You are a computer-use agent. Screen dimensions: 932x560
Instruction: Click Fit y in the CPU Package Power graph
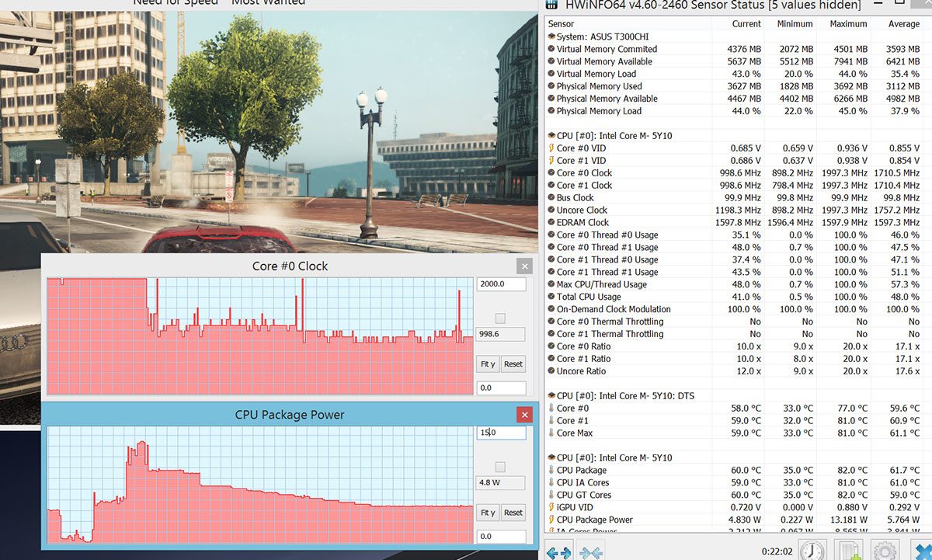[x=488, y=513]
